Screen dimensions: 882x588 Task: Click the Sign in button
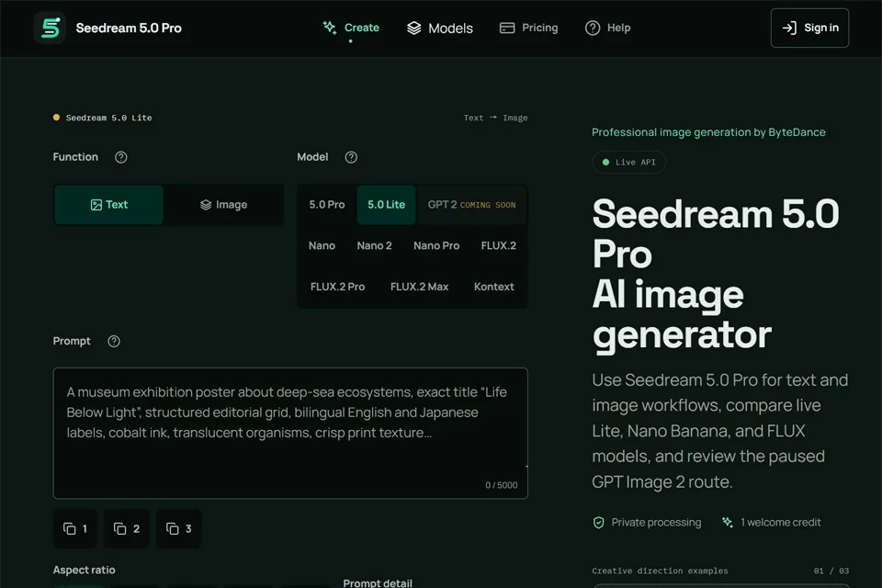(x=809, y=28)
